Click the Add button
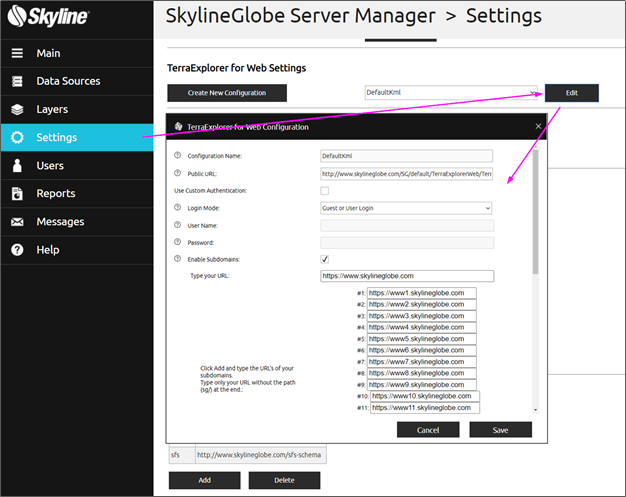626x497 pixels. (204, 480)
